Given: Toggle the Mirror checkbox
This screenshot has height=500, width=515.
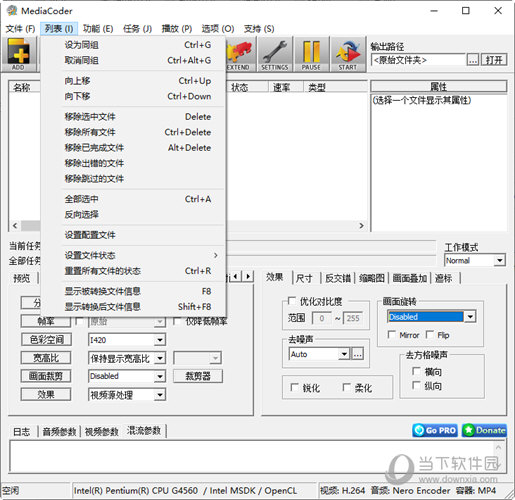Looking at the screenshot, I should 392,334.
